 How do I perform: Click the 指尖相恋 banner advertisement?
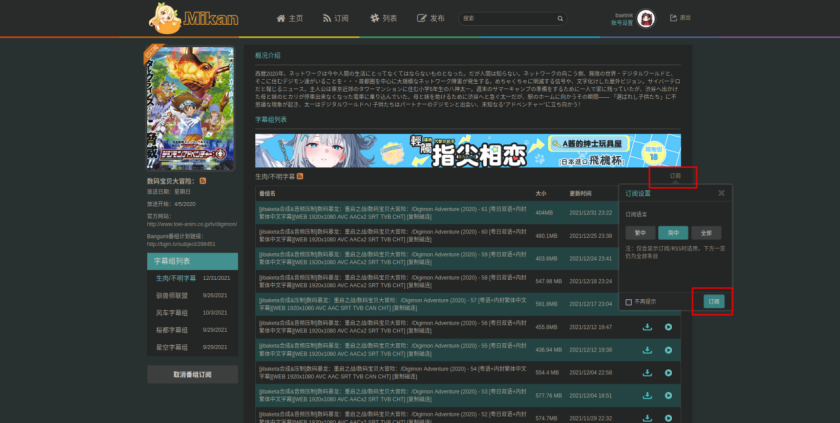click(x=468, y=150)
